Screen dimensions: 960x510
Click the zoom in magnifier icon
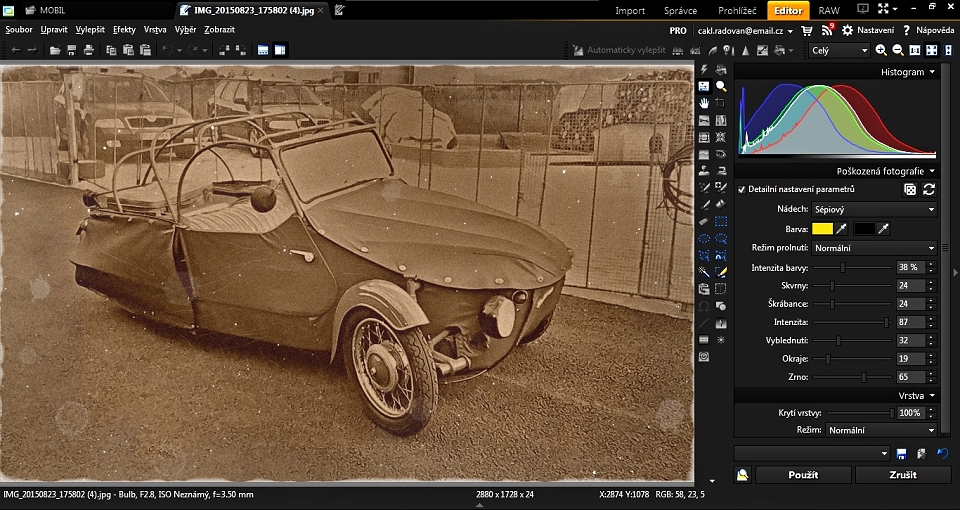coord(881,50)
